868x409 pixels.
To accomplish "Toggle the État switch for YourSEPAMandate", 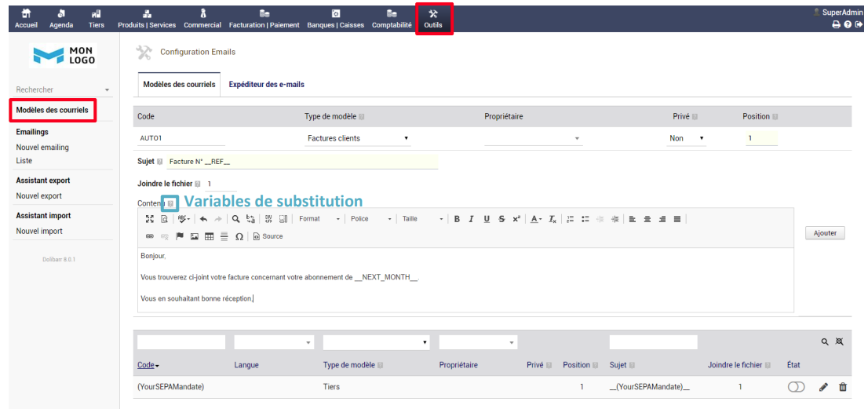I will click(x=796, y=388).
